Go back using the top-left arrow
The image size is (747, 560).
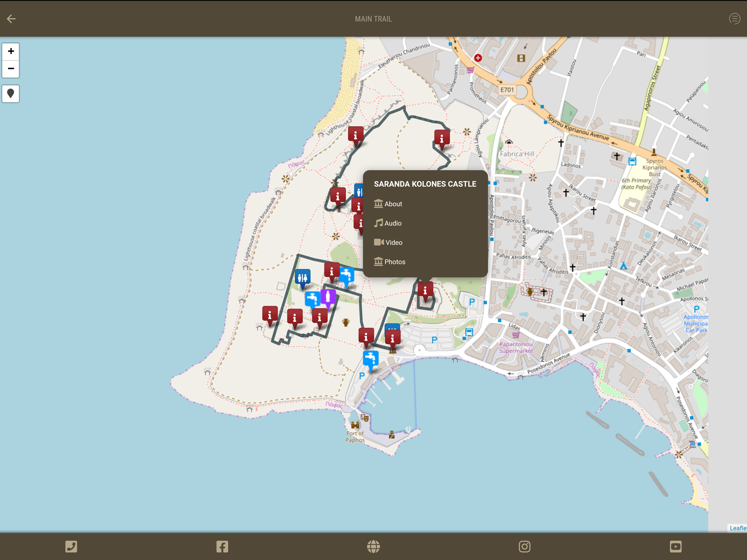[x=11, y=19]
